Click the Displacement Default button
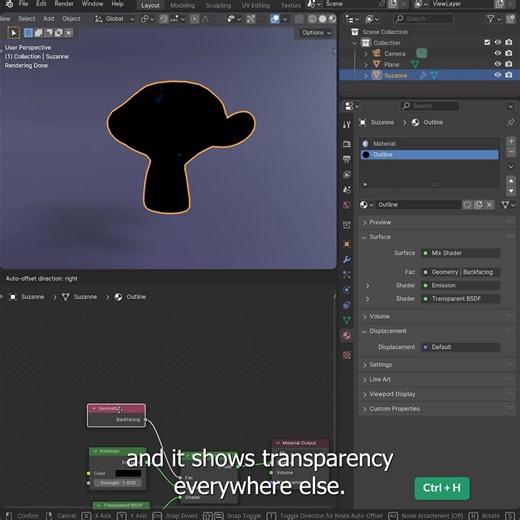This screenshot has width=520, height=520. tap(460, 347)
